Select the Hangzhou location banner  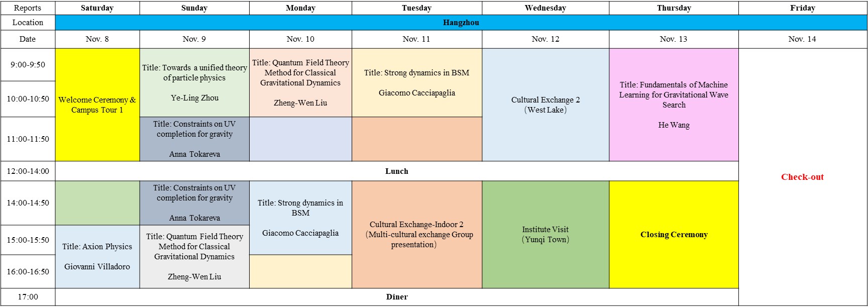tap(461, 23)
